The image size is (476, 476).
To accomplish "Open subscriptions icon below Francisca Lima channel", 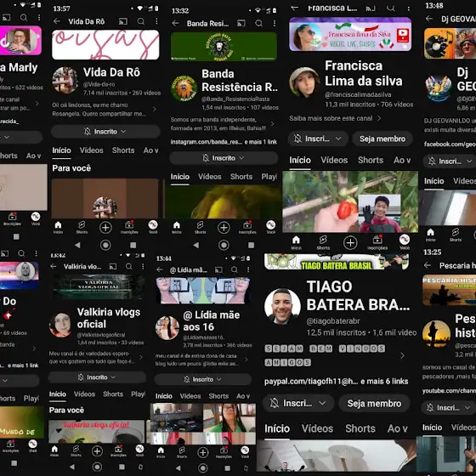I will pos(377,242).
